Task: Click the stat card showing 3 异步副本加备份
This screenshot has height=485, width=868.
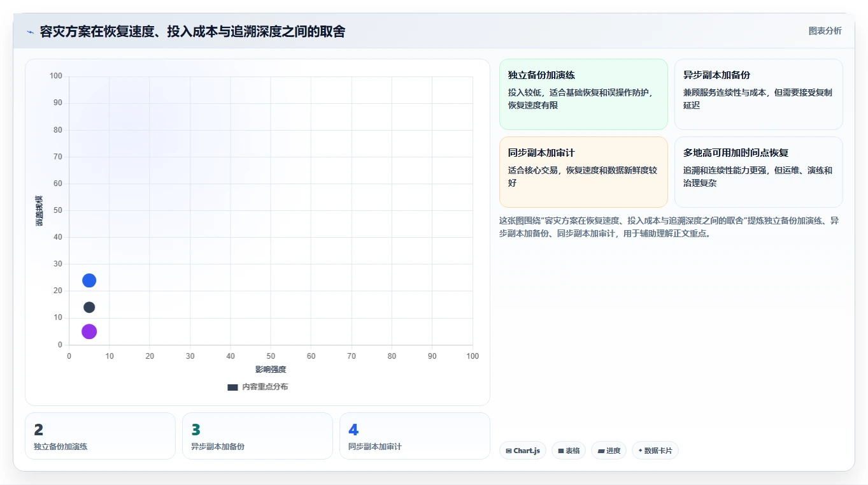Action: pyautogui.click(x=257, y=436)
